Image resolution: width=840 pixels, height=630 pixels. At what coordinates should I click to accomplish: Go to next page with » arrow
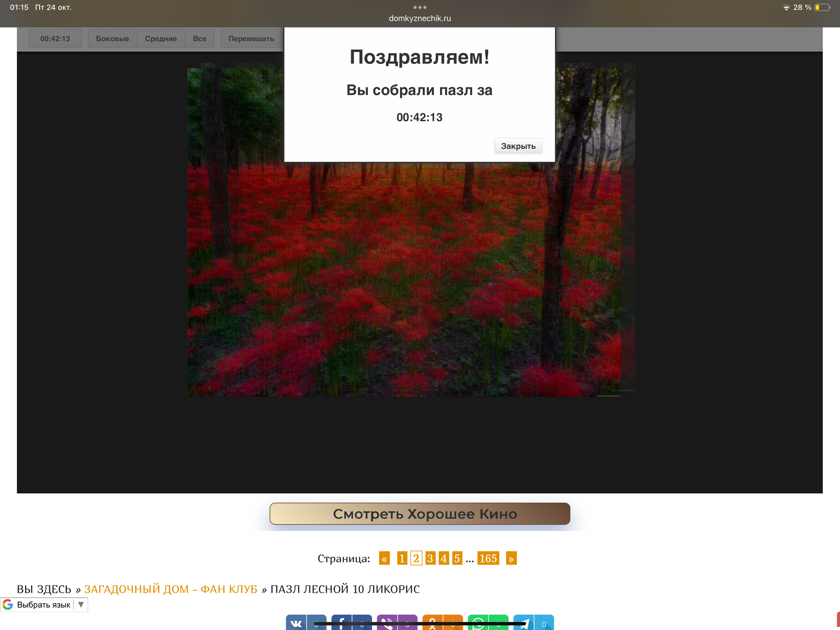pyautogui.click(x=511, y=558)
